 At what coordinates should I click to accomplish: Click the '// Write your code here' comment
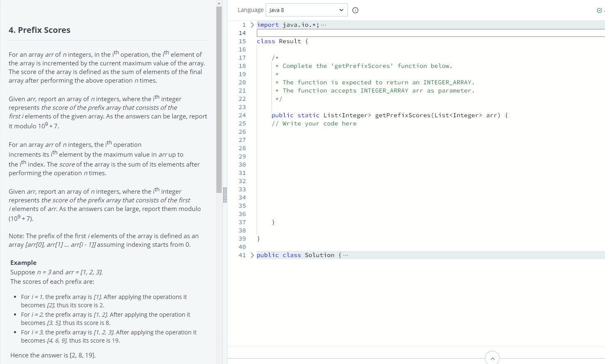point(314,123)
